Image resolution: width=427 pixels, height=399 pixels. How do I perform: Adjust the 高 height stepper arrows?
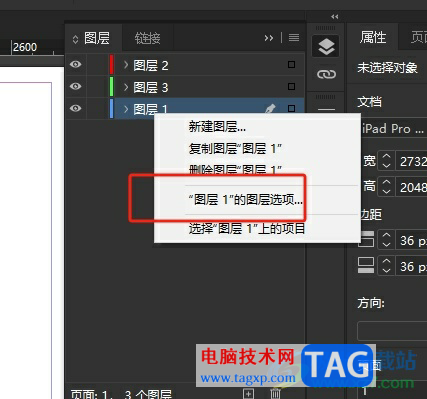(x=386, y=187)
